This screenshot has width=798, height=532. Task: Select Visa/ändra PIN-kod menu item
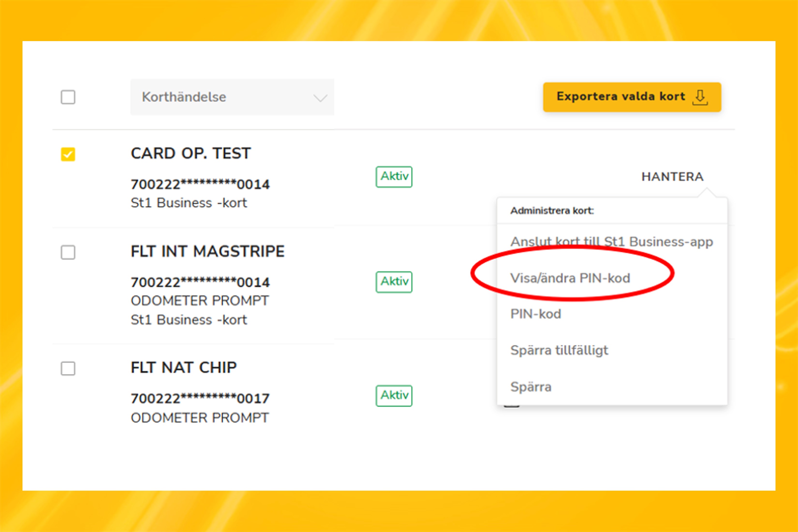570,278
